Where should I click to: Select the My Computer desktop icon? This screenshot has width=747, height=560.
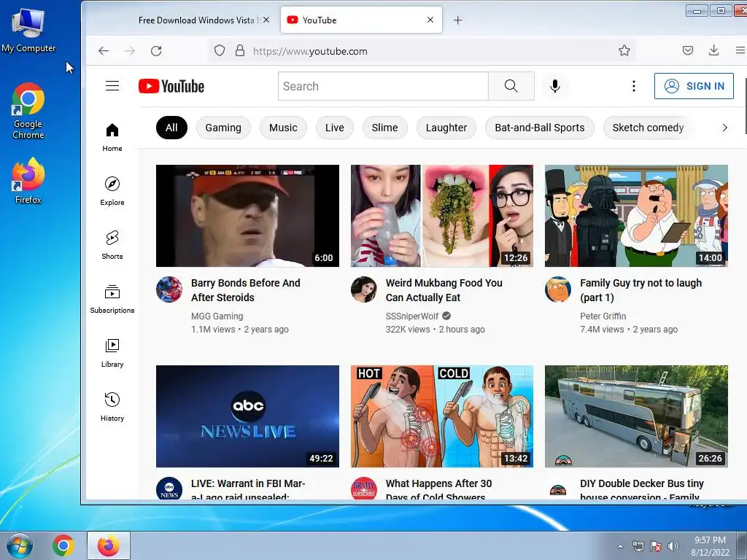28,29
